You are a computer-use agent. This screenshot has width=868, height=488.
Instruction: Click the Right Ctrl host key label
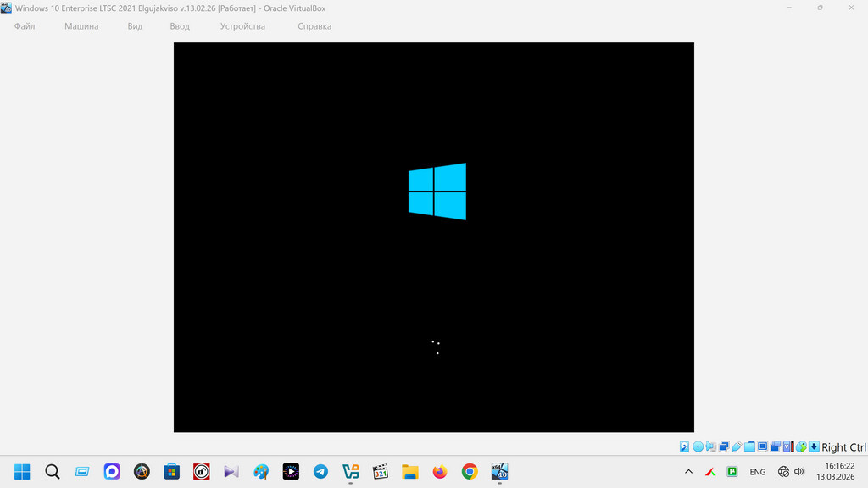843,447
